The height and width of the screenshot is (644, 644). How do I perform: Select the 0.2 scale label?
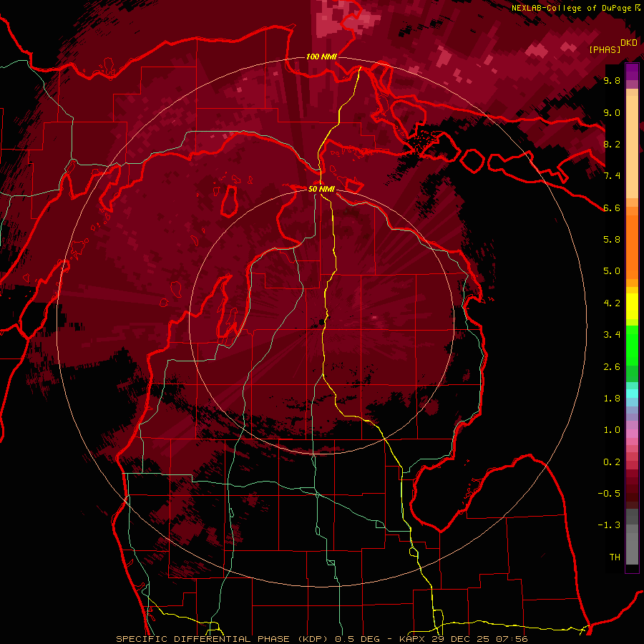pos(612,462)
